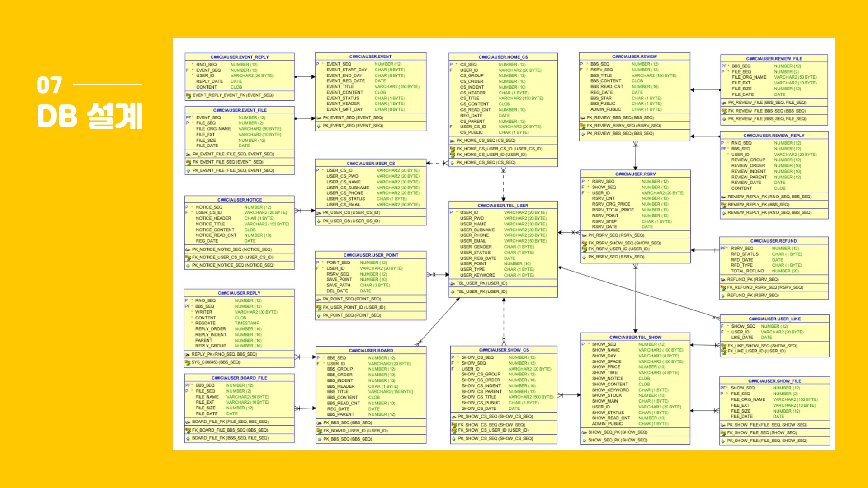Click foreign key icon for FK_SHOW_FILE_SEQ
This screenshot has height=488, width=868.
pos(723,433)
